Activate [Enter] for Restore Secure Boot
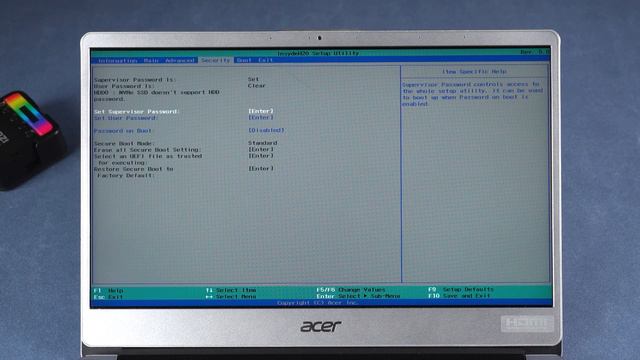The width and height of the screenshot is (640, 360). click(x=261, y=169)
